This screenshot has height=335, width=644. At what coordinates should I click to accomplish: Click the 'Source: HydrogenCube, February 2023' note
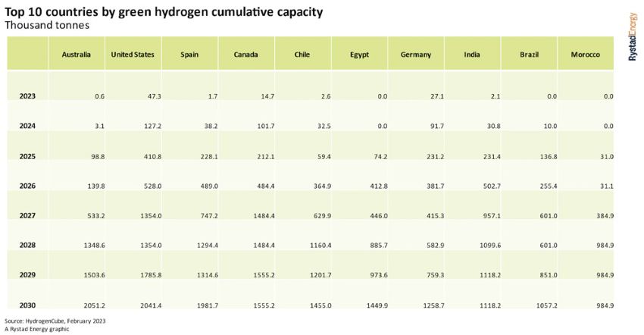tap(55, 321)
